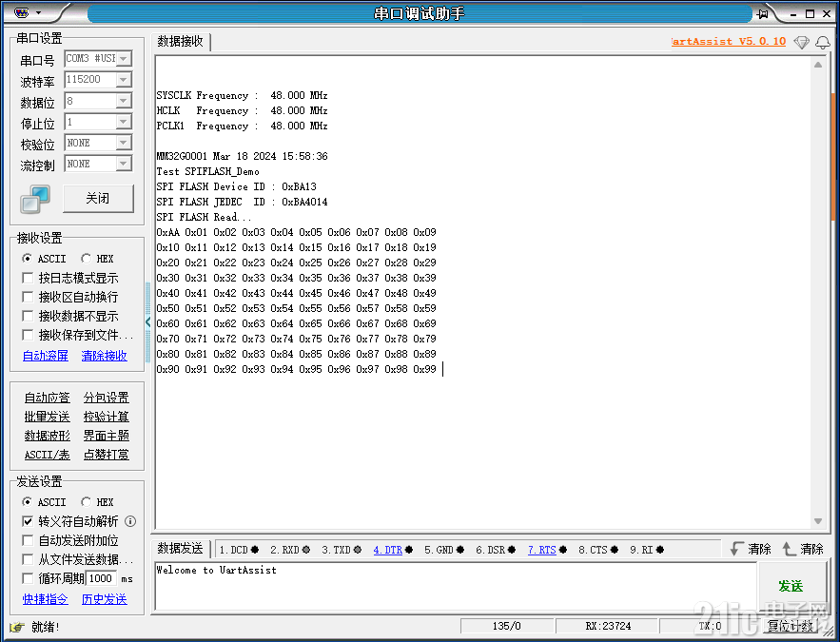The height and width of the screenshot is (642, 840).
Task: Toggle the 4.DTR link
Action: pyautogui.click(x=388, y=550)
